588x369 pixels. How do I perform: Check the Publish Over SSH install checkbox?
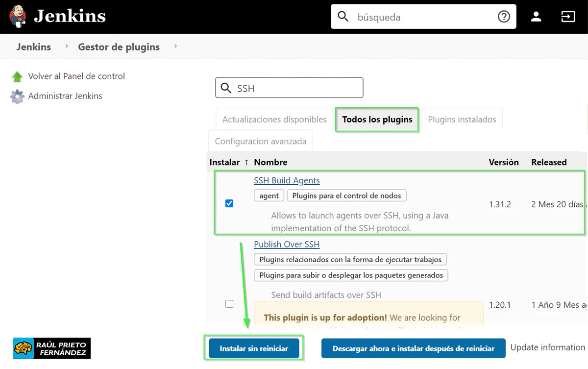pyautogui.click(x=229, y=304)
